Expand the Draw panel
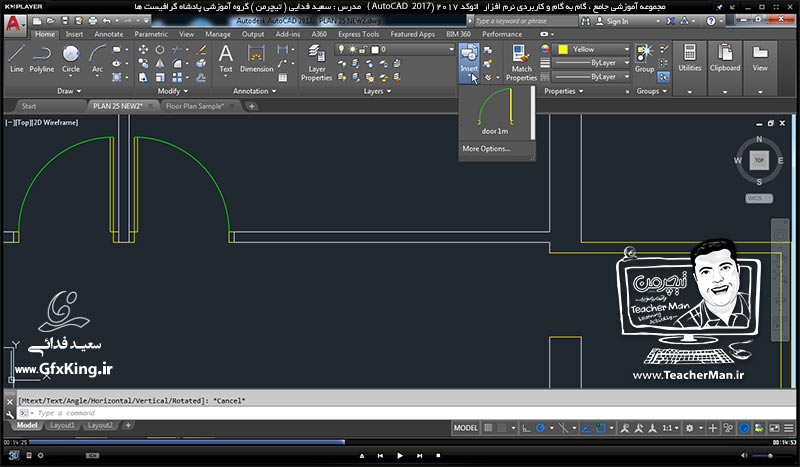The width and height of the screenshot is (800, 467). (x=69, y=91)
